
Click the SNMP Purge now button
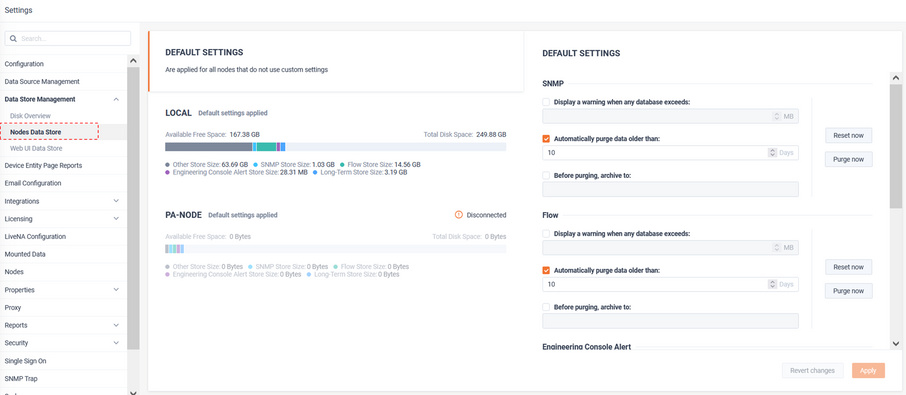(848, 159)
